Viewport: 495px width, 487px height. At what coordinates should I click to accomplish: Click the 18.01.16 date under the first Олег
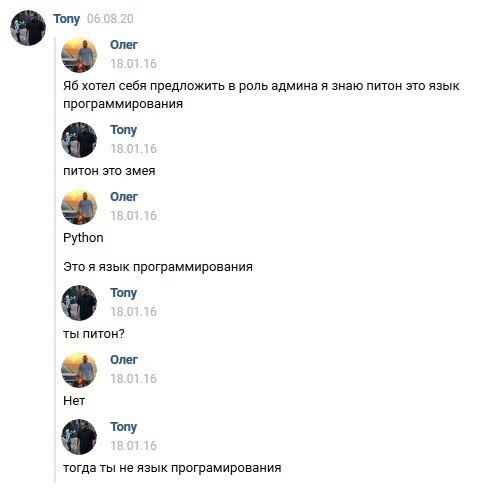(x=133, y=64)
